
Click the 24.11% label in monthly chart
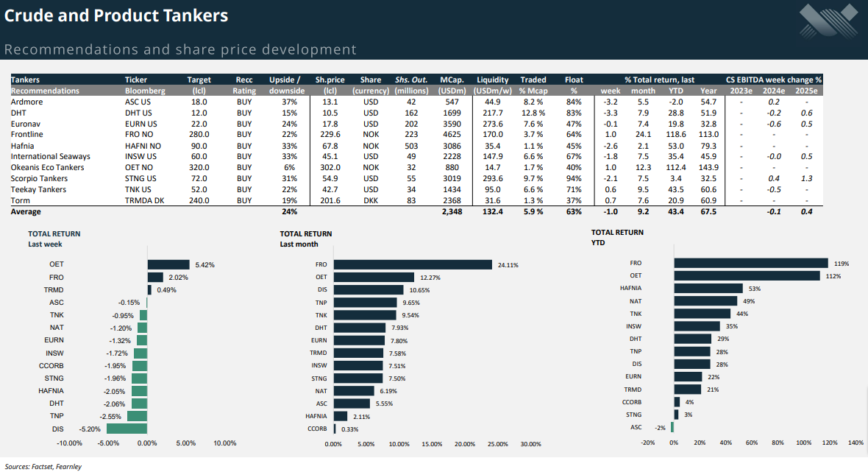pos(508,265)
